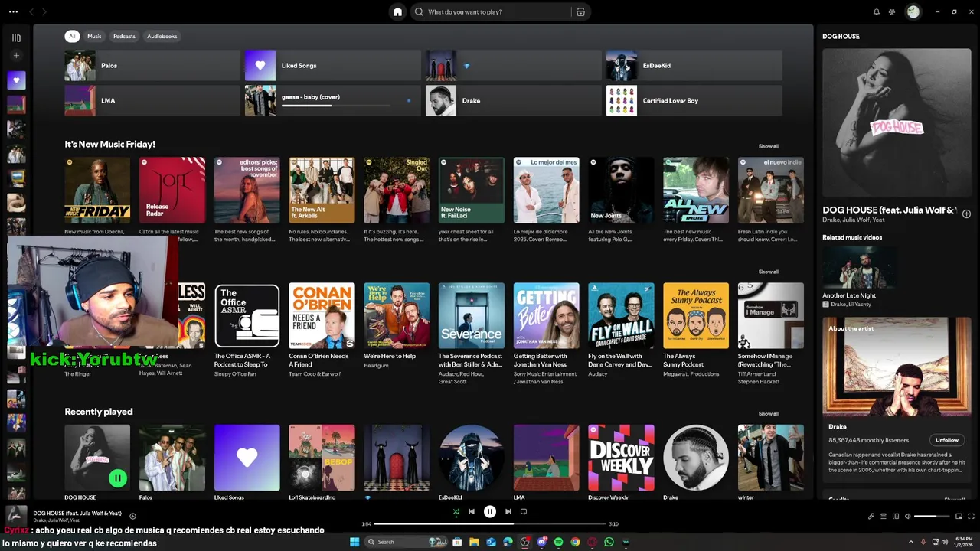Open the Drake shortcut tile
The width and height of the screenshot is (980, 551).
pos(514,100)
